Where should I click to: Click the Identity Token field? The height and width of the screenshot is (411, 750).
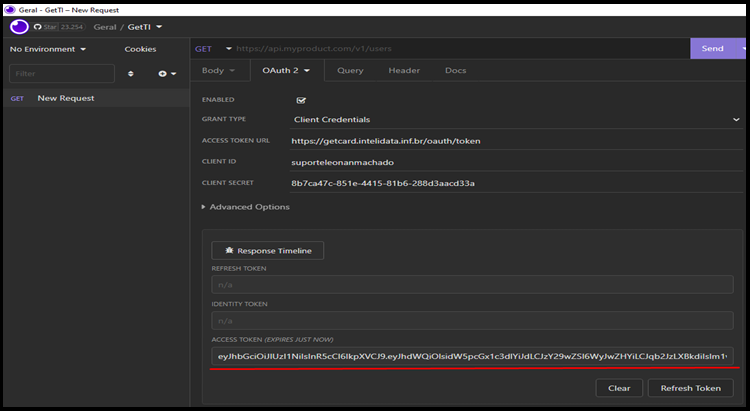click(473, 321)
